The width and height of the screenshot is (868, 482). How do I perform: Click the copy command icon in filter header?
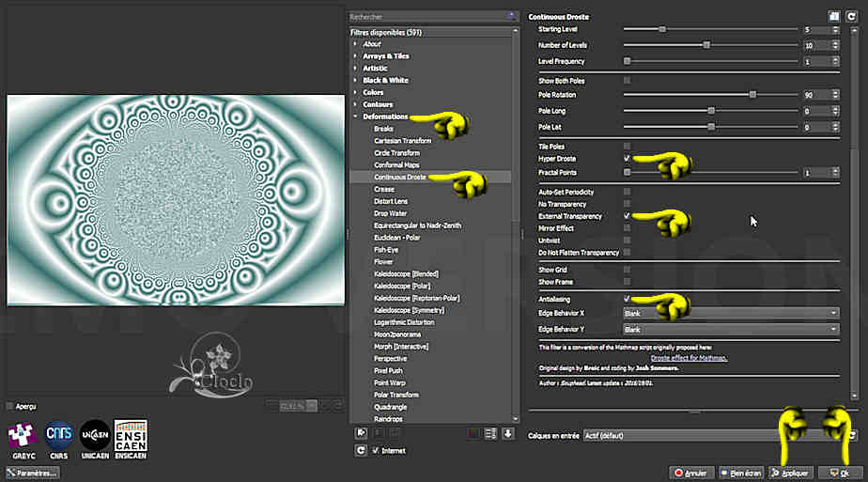point(833,17)
